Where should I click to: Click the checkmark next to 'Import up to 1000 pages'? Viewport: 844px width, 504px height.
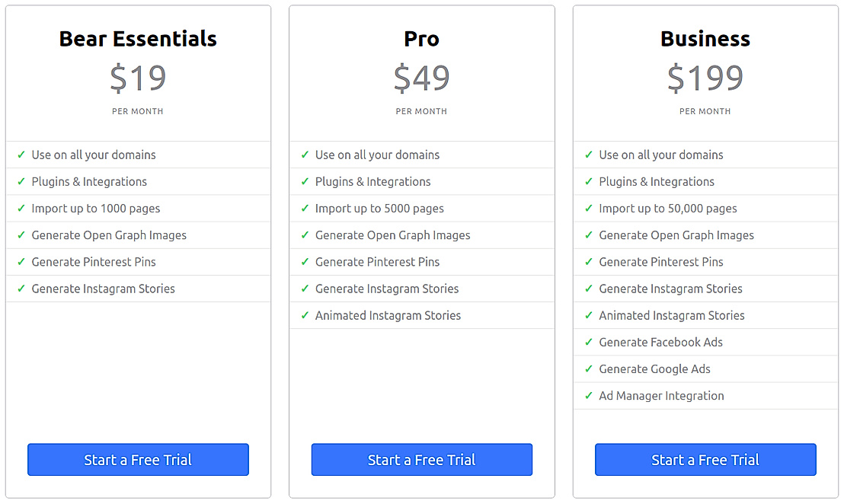pyautogui.click(x=21, y=208)
